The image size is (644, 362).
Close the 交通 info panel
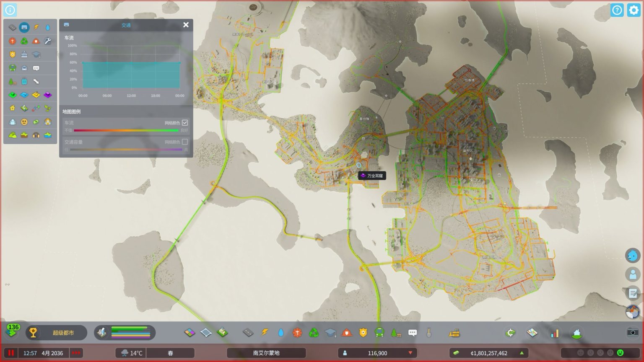(186, 25)
